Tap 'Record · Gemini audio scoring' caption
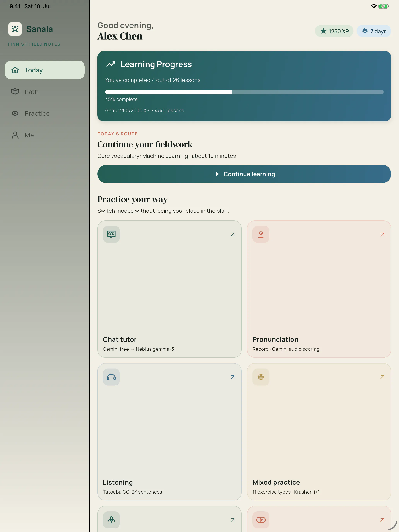The image size is (399, 532). click(286, 349)
